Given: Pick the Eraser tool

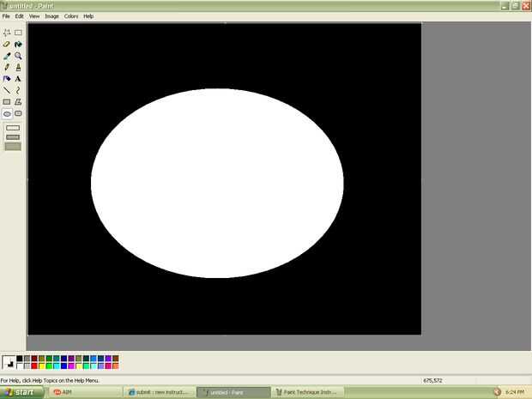Looking at the screenshot, I should coord(7,44).
